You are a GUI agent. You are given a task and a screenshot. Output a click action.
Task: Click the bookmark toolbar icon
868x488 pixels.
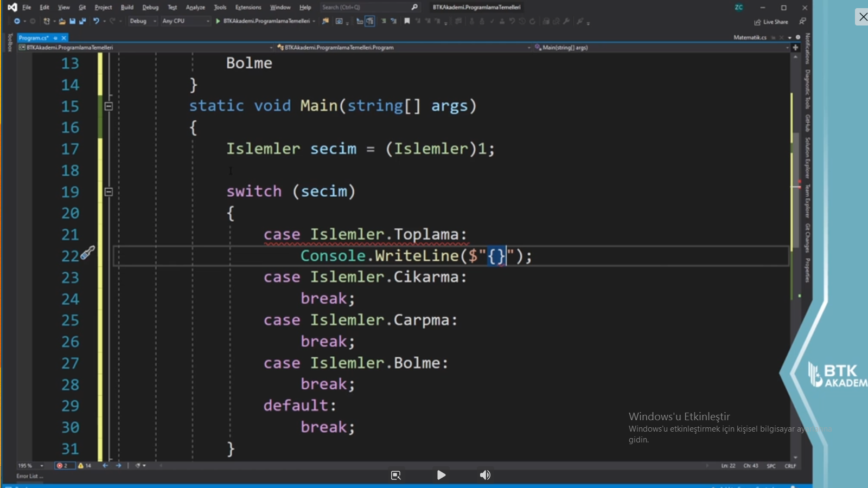click(407, 21)
